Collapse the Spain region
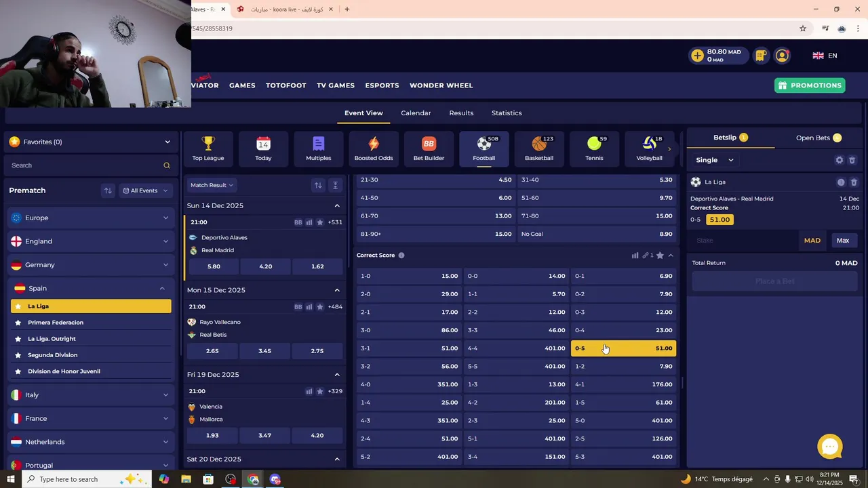 (91, 288)
